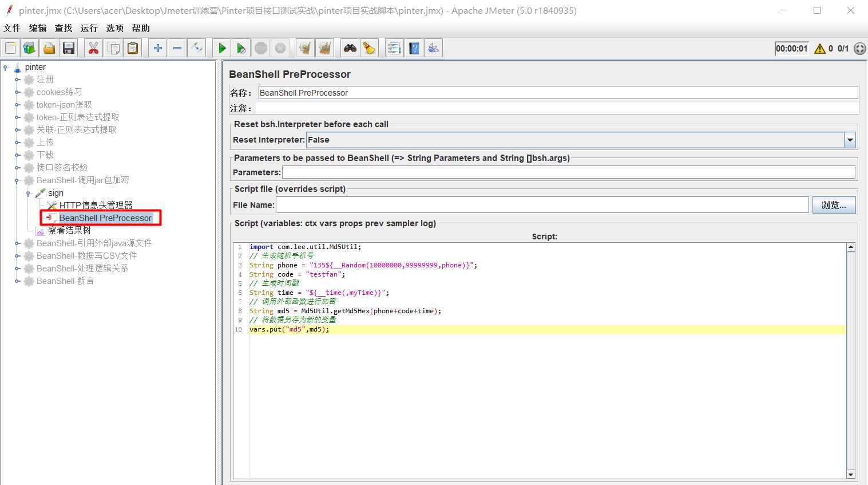Select 关联-正则表达式提取 in the tree
The image size is (868, 485).
(77, 130)
